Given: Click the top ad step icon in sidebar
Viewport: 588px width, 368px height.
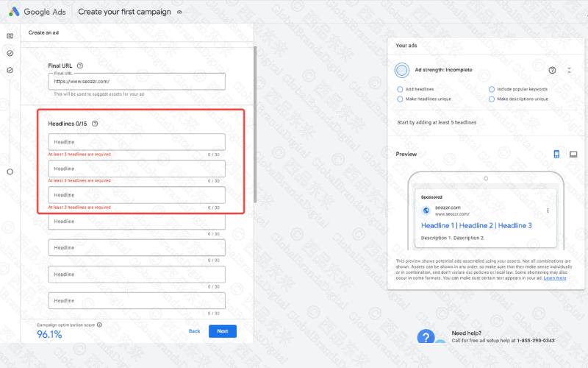Looking at the screenshot, I should coord(10,35).
